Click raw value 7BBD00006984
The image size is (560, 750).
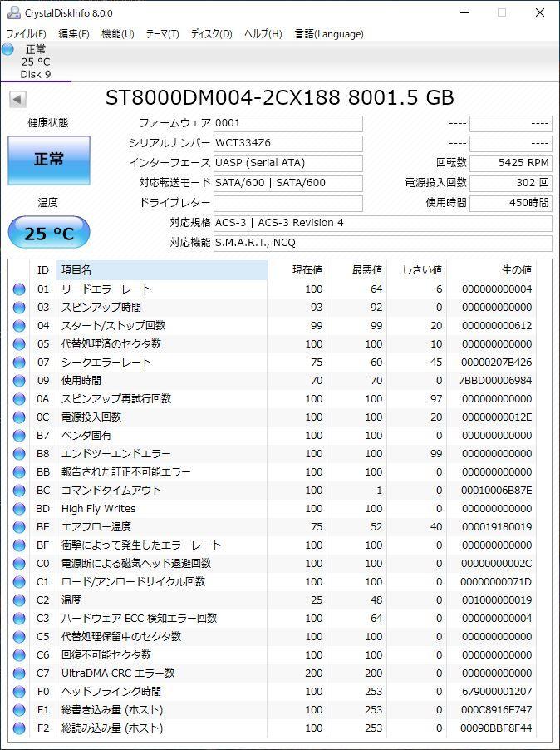click(495, 381)
